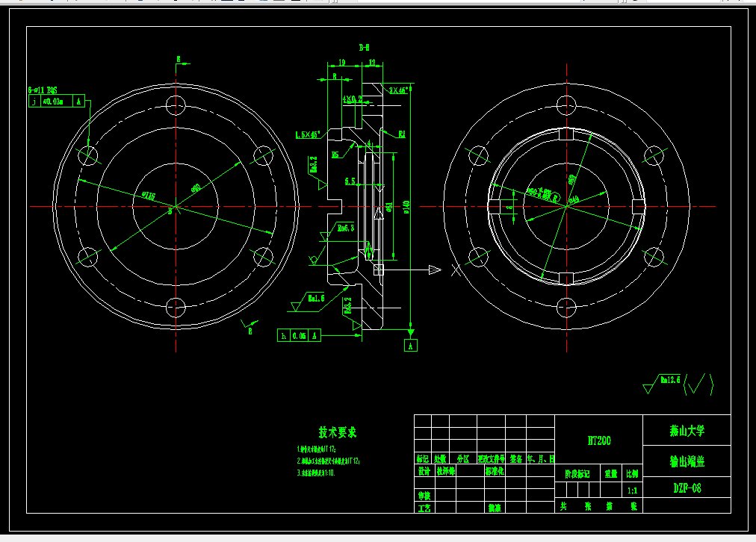Click the 签名 column header

coord(516,458)
